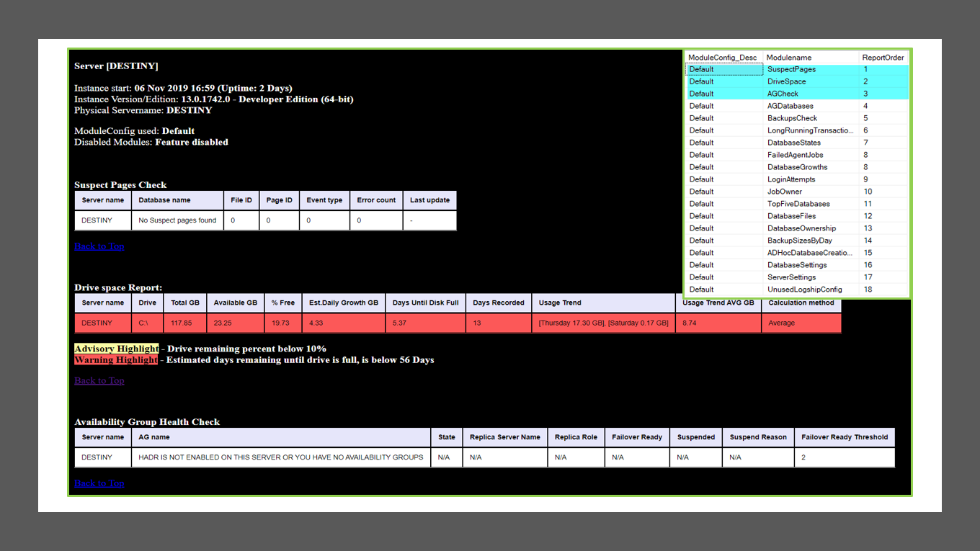Click Back to Top under Availability Group table
The width and height of the screenshot is (980, 551).
click(99, 483)
